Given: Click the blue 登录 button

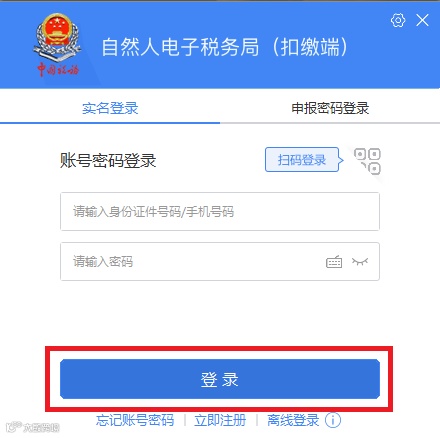Looking at the screenshot, I should [220, 379].
